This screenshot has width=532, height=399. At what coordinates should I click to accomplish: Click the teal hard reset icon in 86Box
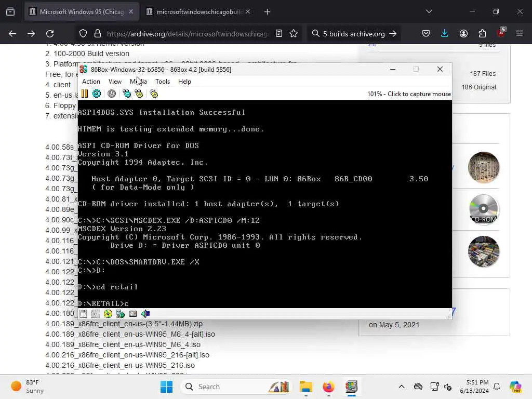[x=97, y=94]
